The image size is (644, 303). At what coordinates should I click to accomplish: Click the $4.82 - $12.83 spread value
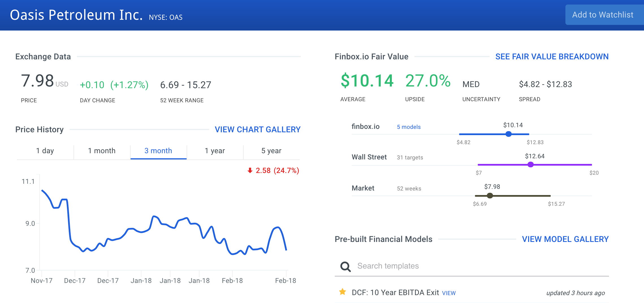pyautogui.click(x=545, y=84)
